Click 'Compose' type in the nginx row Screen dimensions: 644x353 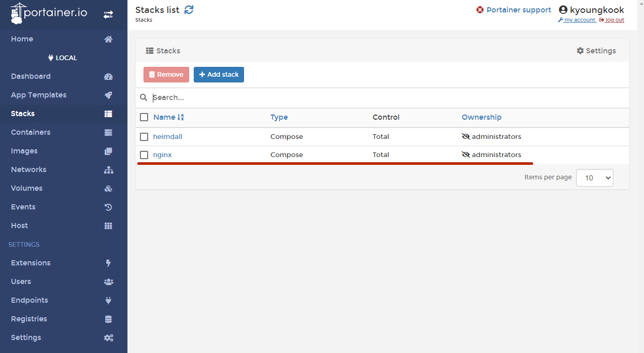287,155
